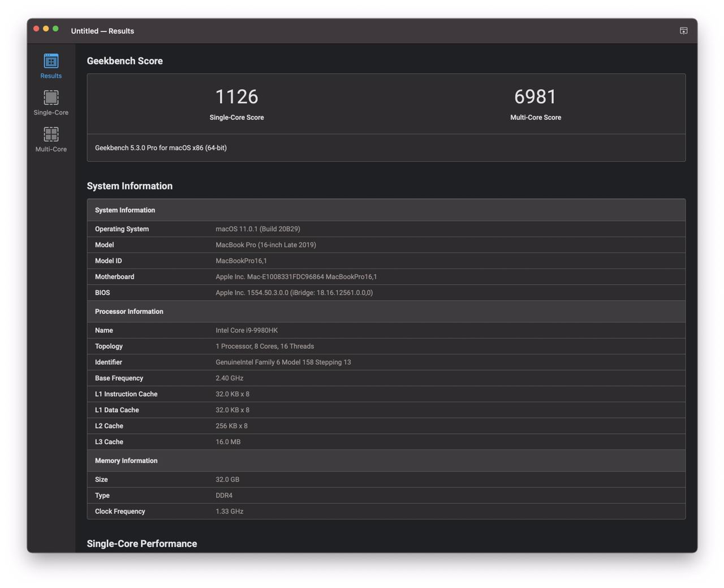Click the Memory Information subheader
This screenshot has height=588, width=724.
coord(126,461)
